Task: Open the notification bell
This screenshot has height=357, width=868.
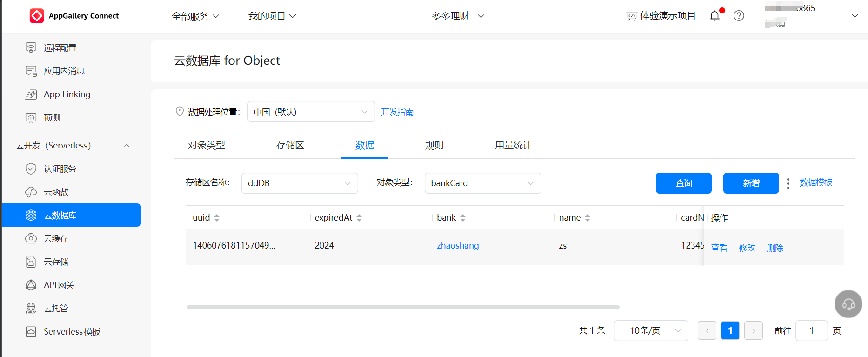Action: tap(715, 16)
